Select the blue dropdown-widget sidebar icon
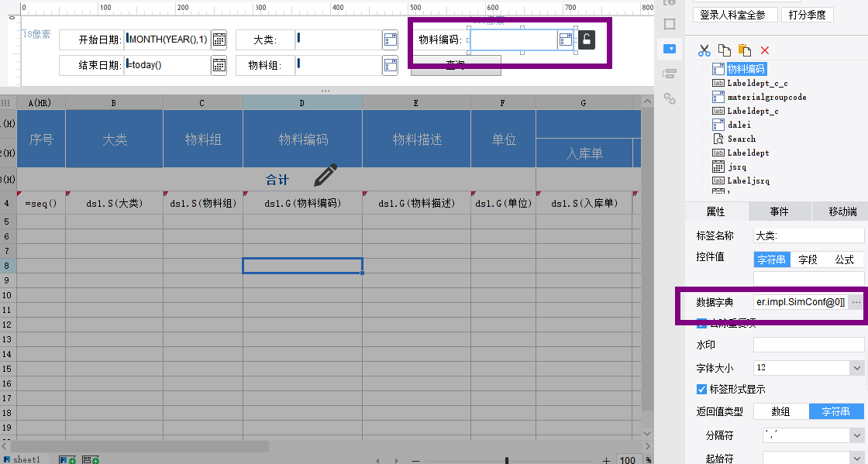868x464 pixels. pos(670,49)
